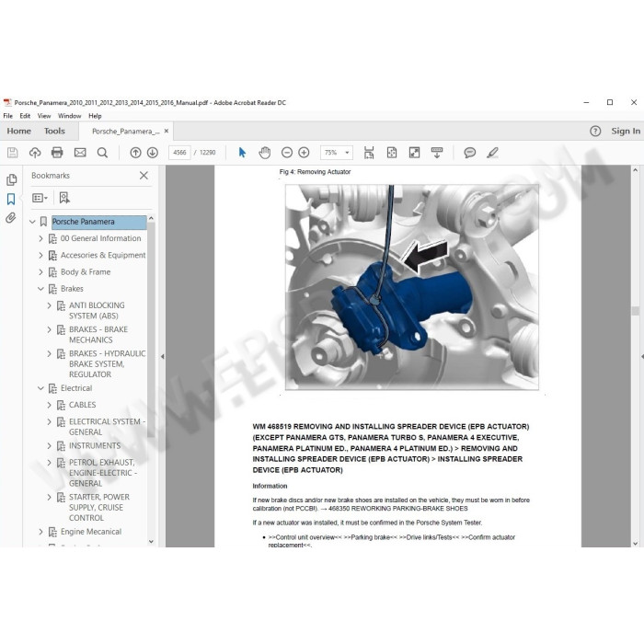Screen dimensions: 644x644
Task: Click the document vertical scrollbar thumb
Action: (x=635, y=311)
